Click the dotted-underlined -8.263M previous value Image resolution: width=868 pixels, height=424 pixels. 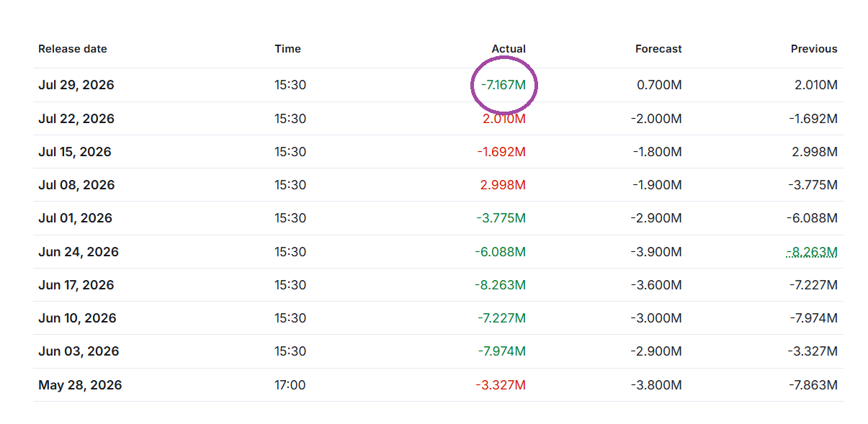coord(812,252)
